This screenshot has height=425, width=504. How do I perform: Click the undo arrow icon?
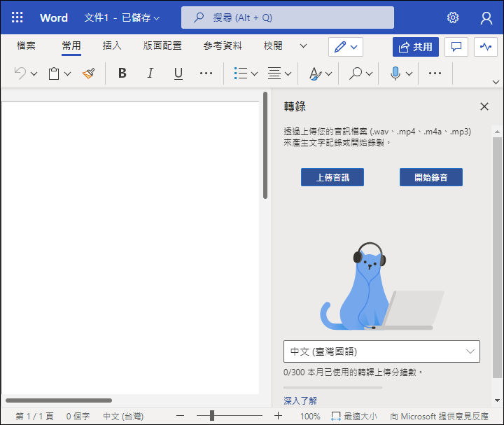pos(20,74)
